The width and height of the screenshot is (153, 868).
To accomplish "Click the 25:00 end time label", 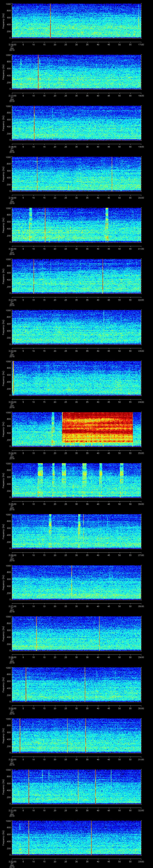I will click(141, 453).
